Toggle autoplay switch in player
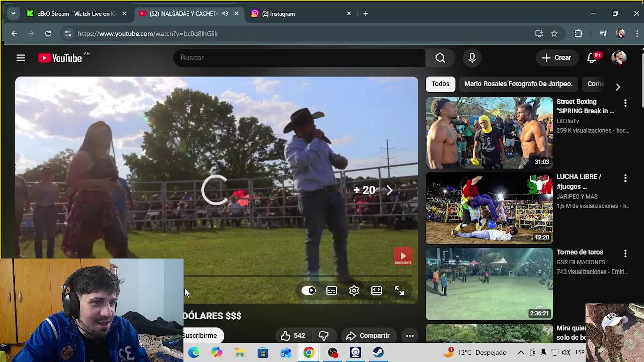The width and height of the screenshot is (644, 362). click(308, 291)
